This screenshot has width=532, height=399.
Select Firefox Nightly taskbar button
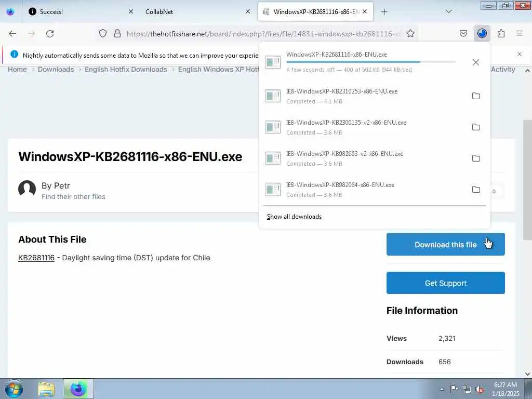78,389
